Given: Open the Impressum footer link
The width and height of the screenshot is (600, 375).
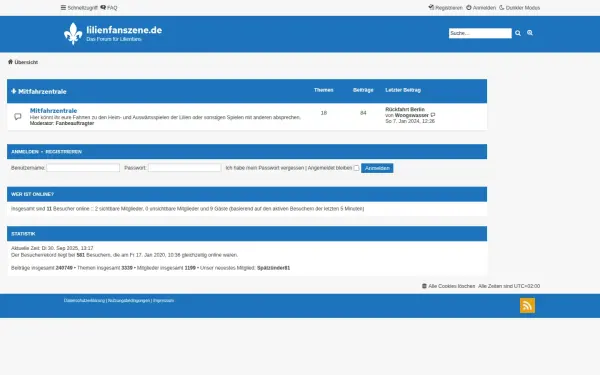Looking at the screenshot, I should (x=163, y=301).
